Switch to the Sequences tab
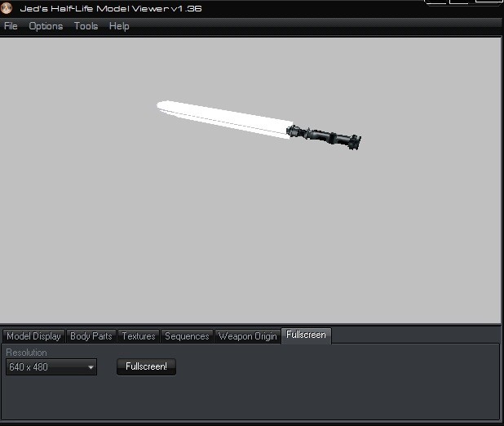This screenshot has width=504, height=426. (x=187, y=336)
